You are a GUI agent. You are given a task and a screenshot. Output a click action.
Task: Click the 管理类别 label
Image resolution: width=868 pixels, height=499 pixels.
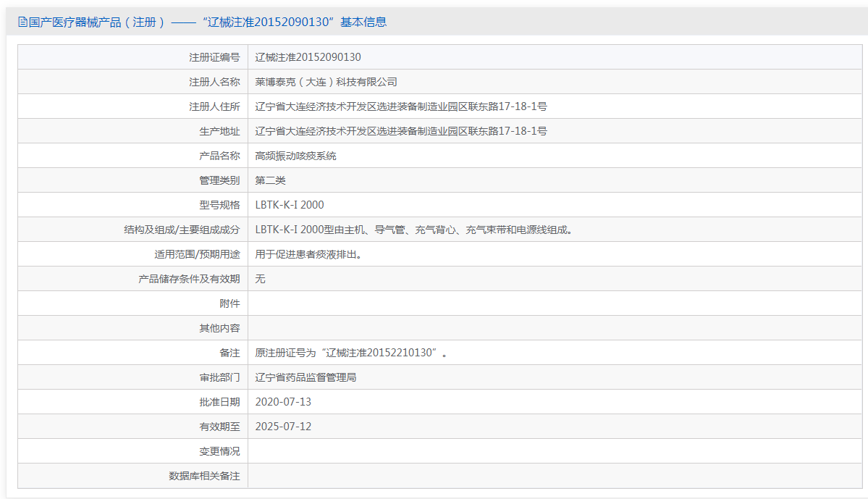coord(220,180)
